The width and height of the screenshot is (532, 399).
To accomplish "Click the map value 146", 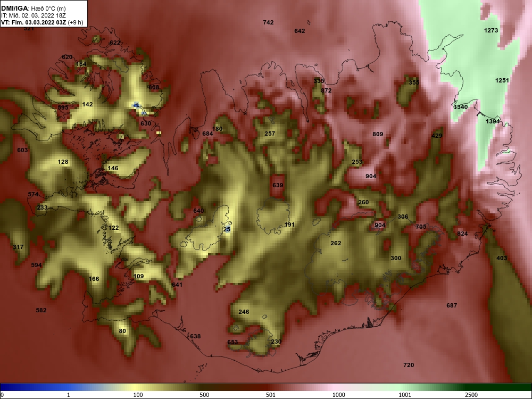I will [x=113, y=168].
